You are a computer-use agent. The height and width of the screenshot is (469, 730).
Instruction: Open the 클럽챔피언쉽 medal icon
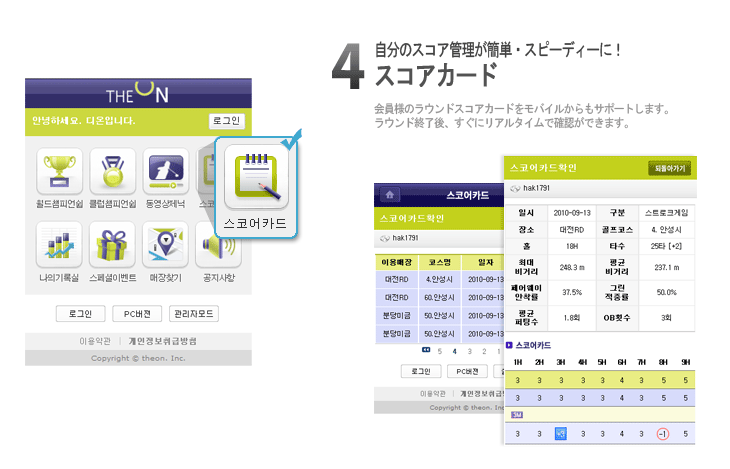(113, 171)
